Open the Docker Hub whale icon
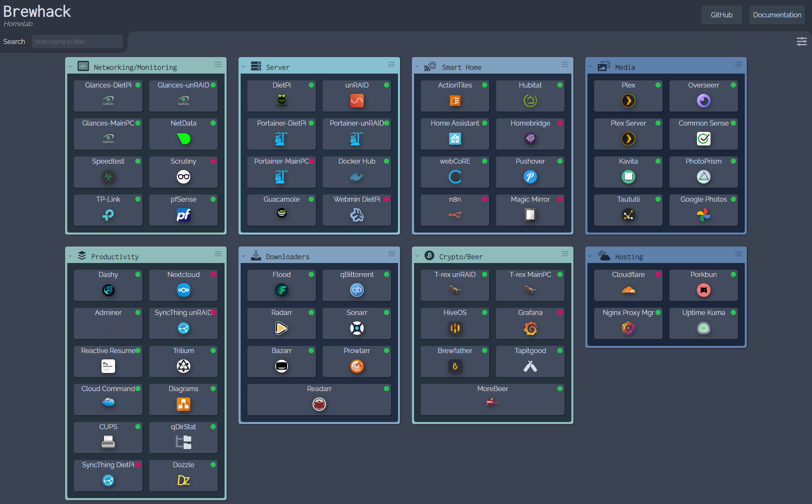The height and width of the screenshot is (504, 812). click(x=357, y=177)
